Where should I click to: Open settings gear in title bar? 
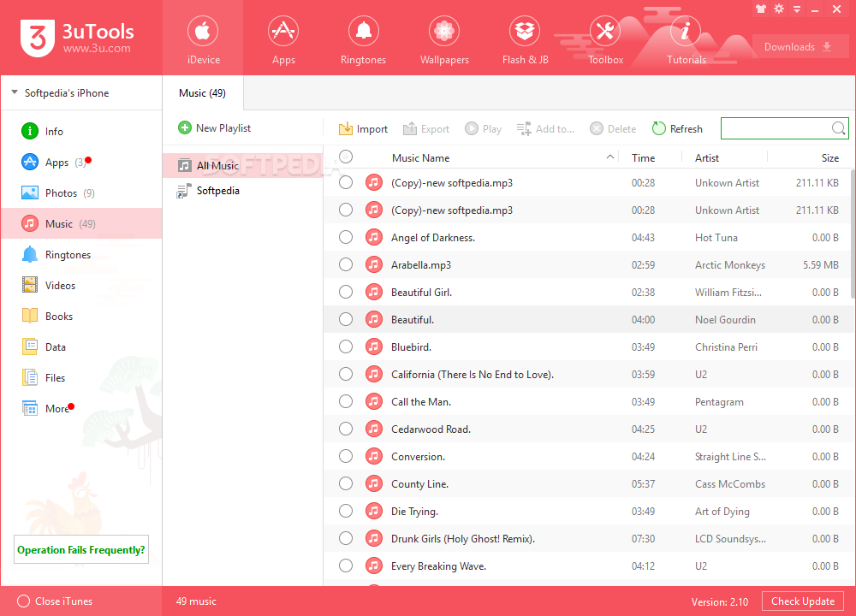(779, 9)
